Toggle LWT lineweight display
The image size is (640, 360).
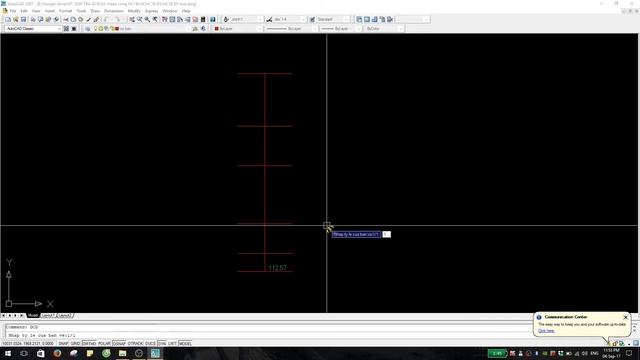click(x=172, y=344)
